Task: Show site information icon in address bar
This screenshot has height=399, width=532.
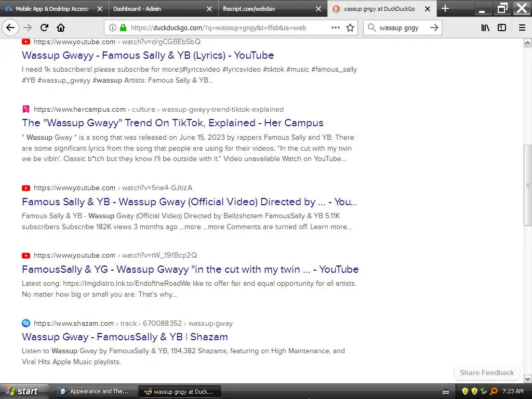Action: (x=112, y=28)
